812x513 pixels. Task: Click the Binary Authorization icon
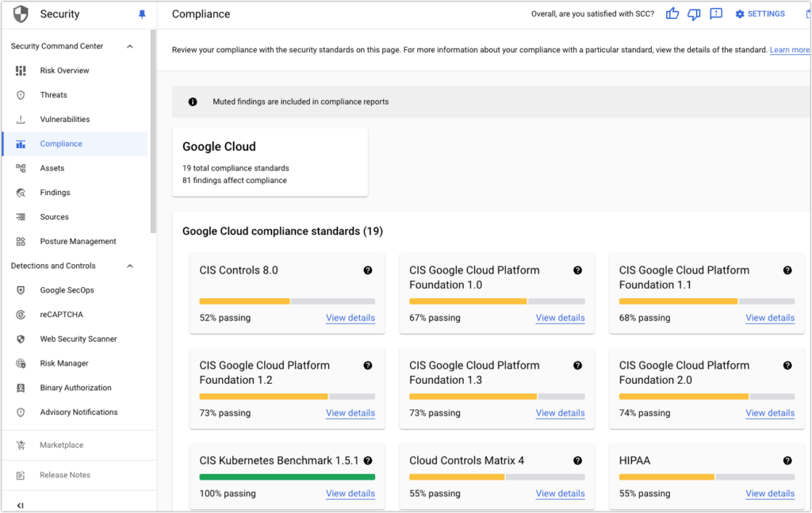pos(21,388)
